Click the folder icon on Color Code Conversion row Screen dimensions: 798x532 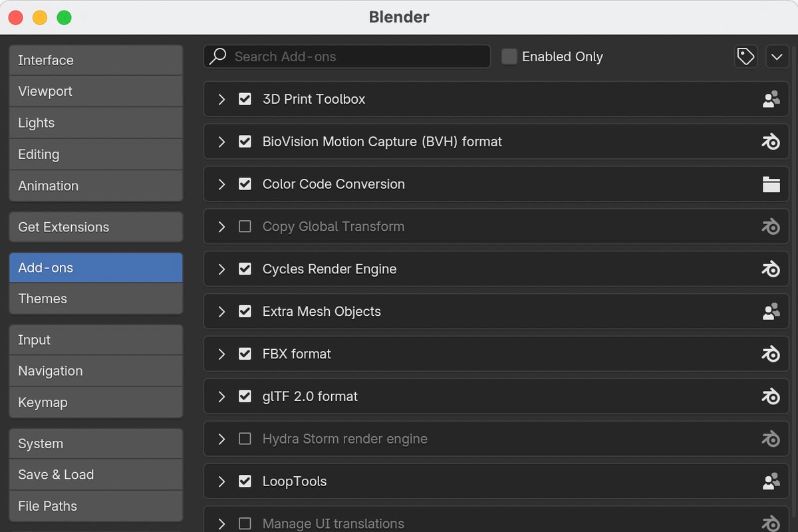tap(771, 184)
